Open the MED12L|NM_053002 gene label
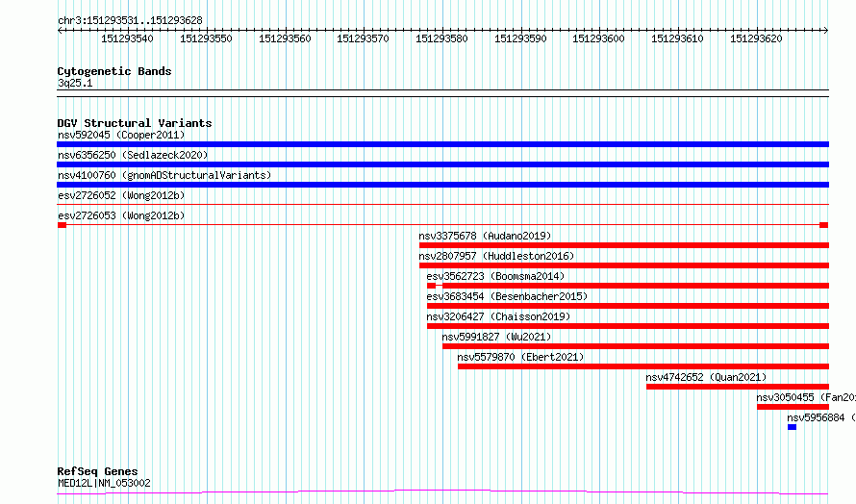The height and width of the screenshot is (504, 856). (104, 483)
